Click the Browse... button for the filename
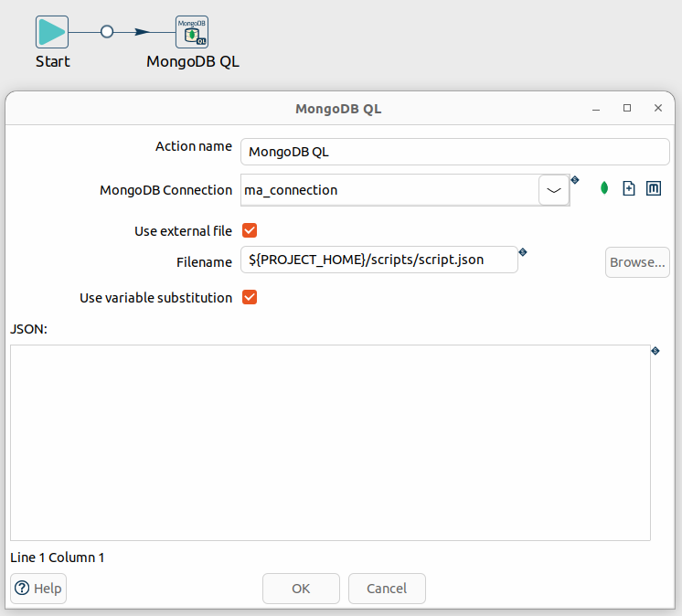Viewport: 682px width, 616px height. click(637, 262)
